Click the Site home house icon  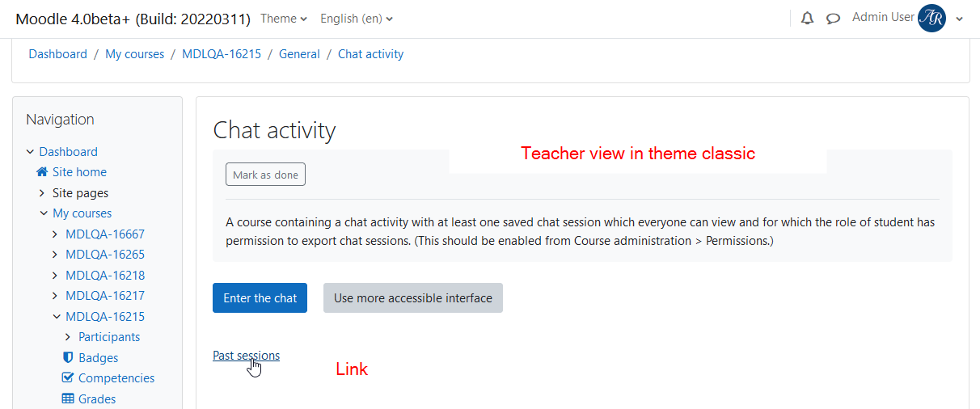(x=42, y=172)
